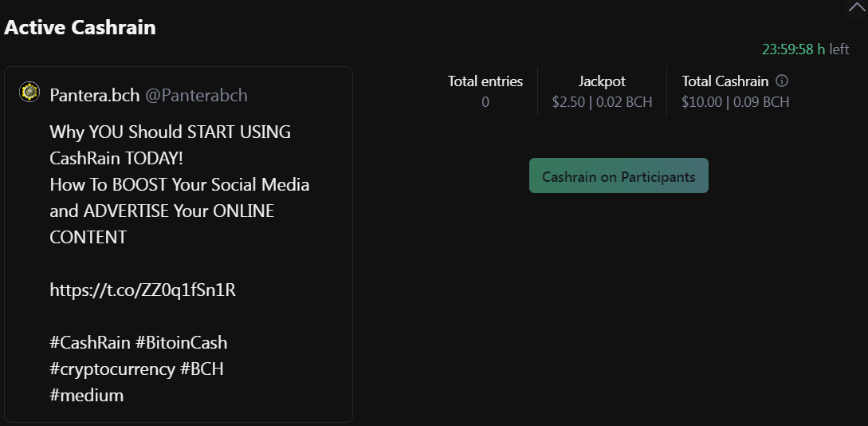The image size is (868, 426).
Task: Click the @Panterabch handle
Action: pos(196,95)
